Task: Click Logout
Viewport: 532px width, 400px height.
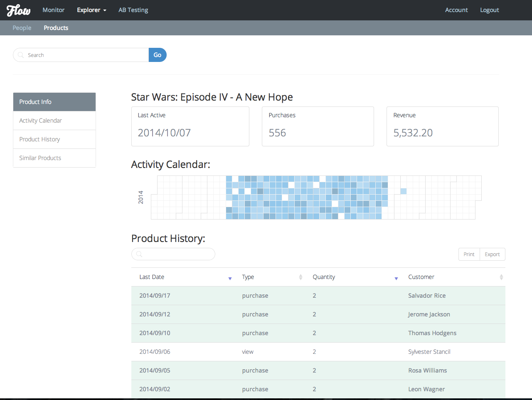Action: coord(489,10)
